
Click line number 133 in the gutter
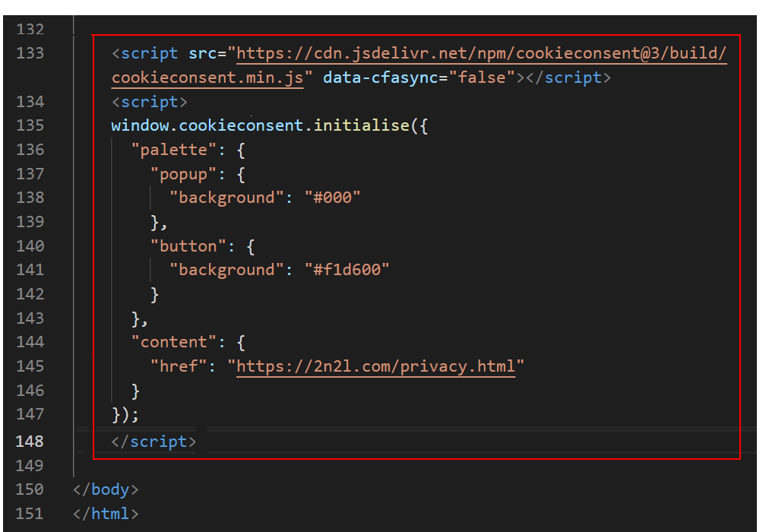tap(30, 54)
